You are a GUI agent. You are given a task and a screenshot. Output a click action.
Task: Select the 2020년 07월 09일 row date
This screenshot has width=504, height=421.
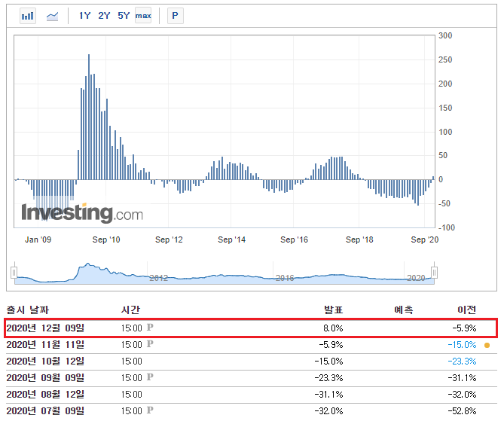click(x=45, y=410)
